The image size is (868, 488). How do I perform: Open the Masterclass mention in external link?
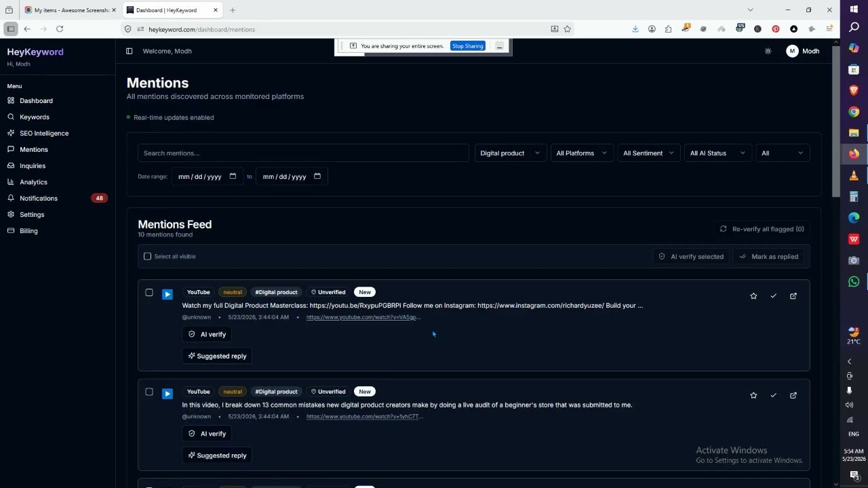click(793, 296)
